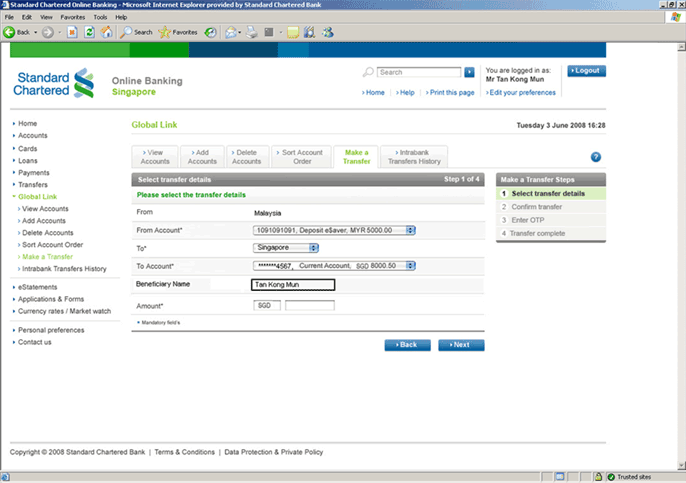Click the top Home link near search
686x483 pixels.
(x=373, y=92)
